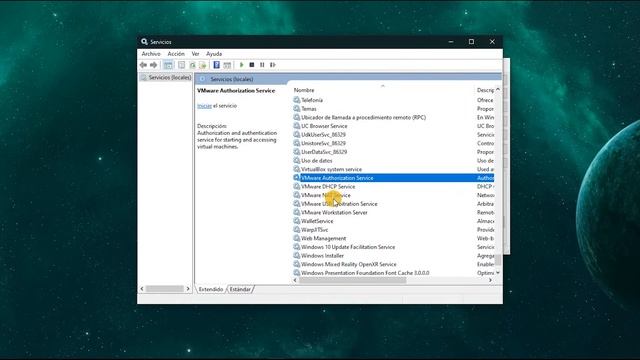This screenshot has width=640, height=360.
Task: Open the properties toolbar icon
Action: tap(182, 65)
